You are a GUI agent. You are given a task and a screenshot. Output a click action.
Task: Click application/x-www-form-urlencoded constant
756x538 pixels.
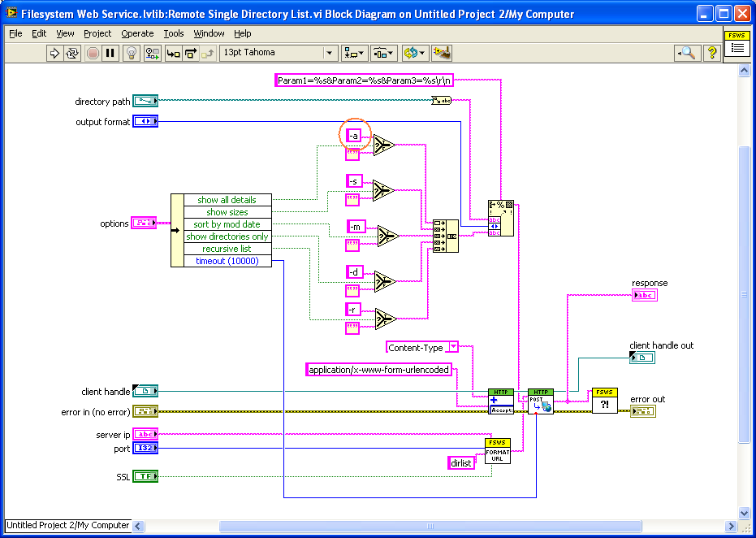379,370
